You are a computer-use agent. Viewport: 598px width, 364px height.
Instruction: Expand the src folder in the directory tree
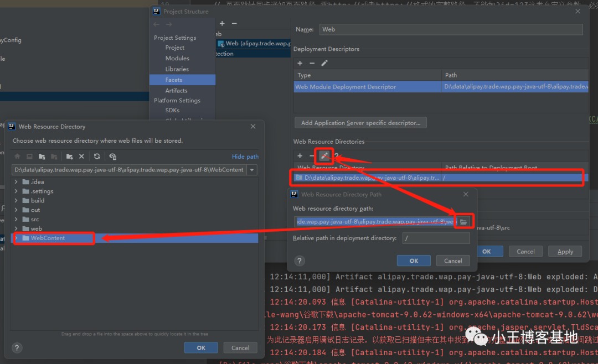click(17, 219)
